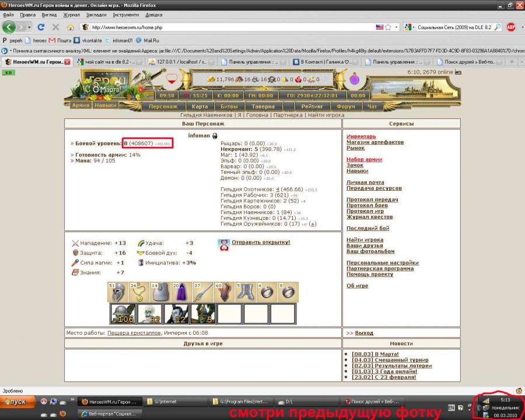Open the Карта game menu
The height and width of the screenshot is (420, 525).
(200, 107)
